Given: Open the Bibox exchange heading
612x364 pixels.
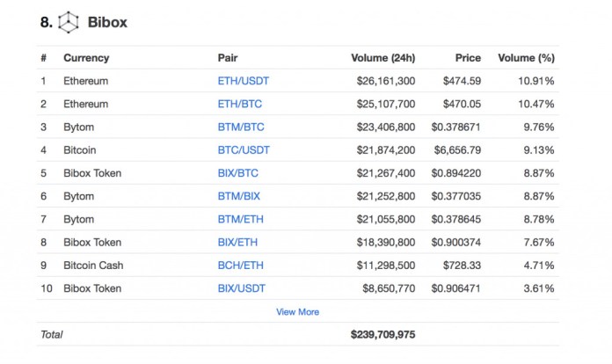Looking at the screenshot, I should coord(107,22).
